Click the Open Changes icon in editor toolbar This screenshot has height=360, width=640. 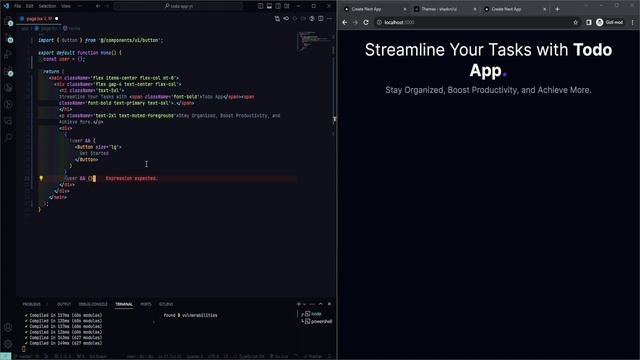(277, 19)
